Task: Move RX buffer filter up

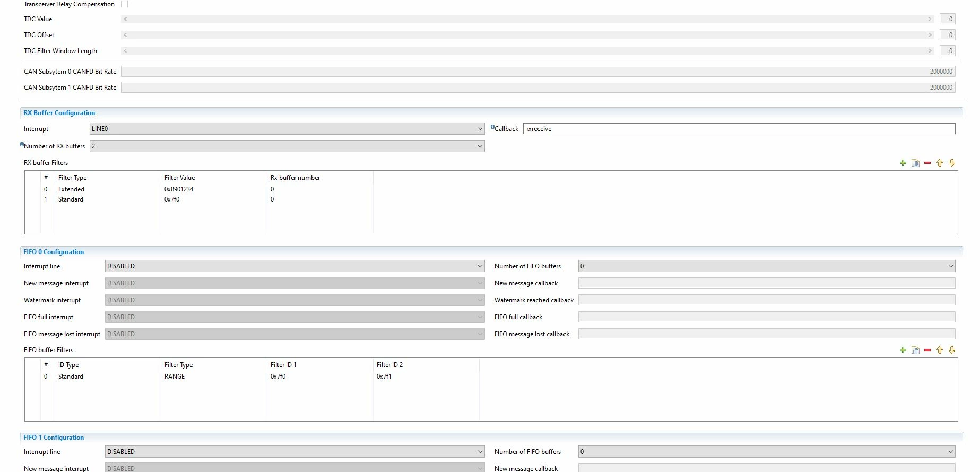Action: [x=940, y=163]
